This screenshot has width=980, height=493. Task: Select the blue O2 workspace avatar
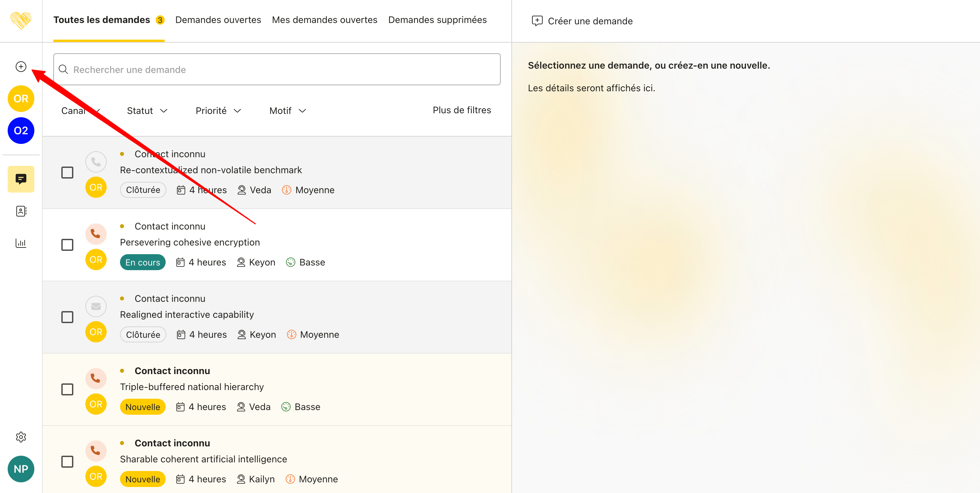point(21,130)
